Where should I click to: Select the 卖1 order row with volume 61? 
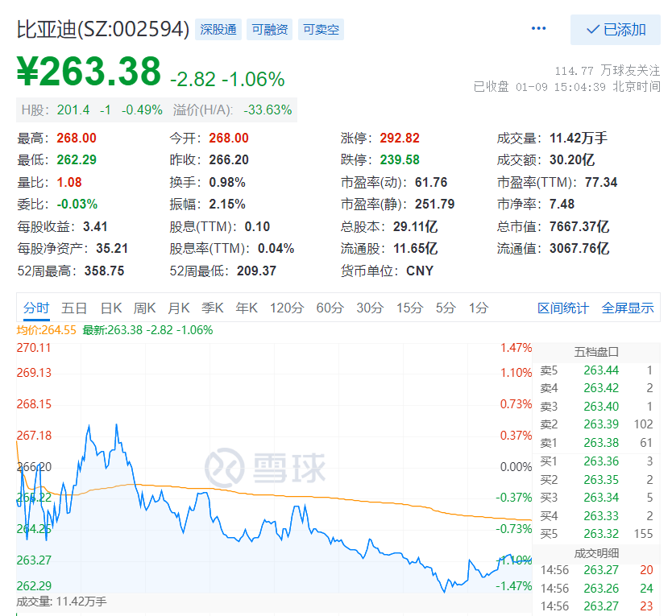click(x=596, y=443)
